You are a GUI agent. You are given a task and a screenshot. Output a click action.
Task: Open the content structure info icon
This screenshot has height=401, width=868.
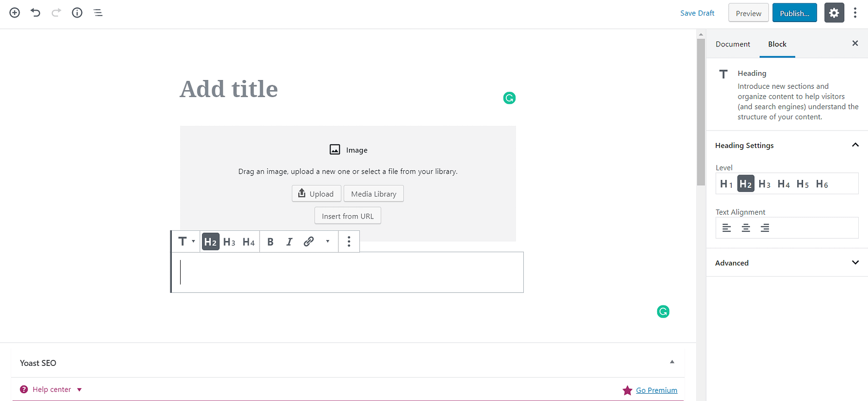[77, 13]
